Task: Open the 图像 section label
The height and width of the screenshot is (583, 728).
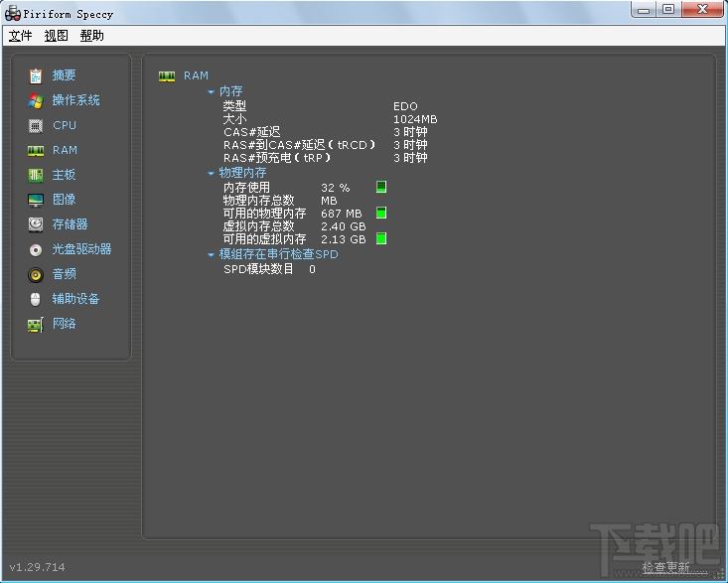Action: coord(65,200)
